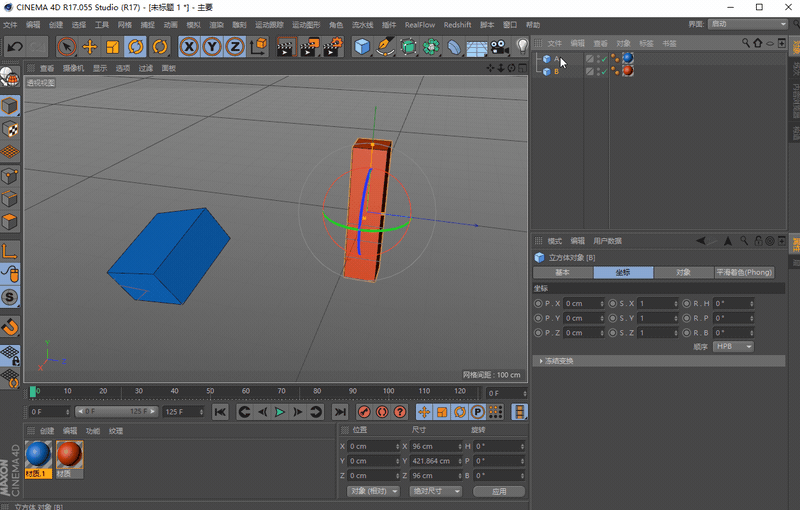Click the 125 F end frame stepper
The image size is (800, 510).
[202, 412]
